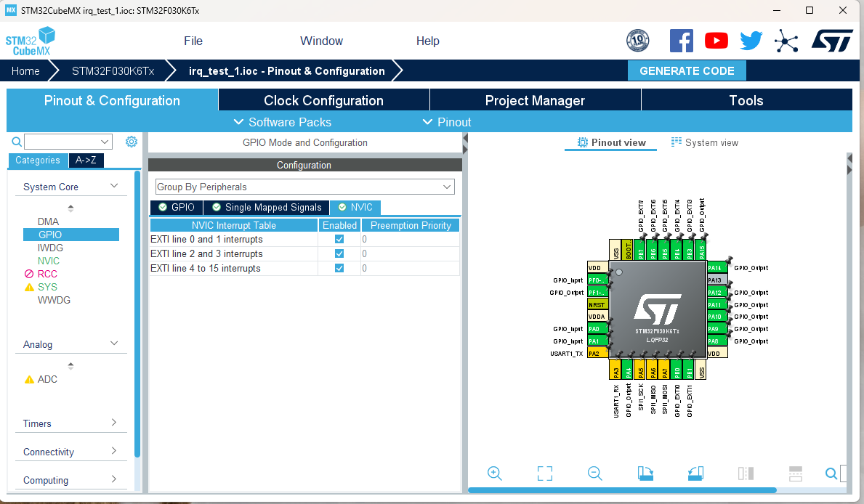Select the PA14 pin on the chip
Viewport: 864px width, 504px height.
717,268
